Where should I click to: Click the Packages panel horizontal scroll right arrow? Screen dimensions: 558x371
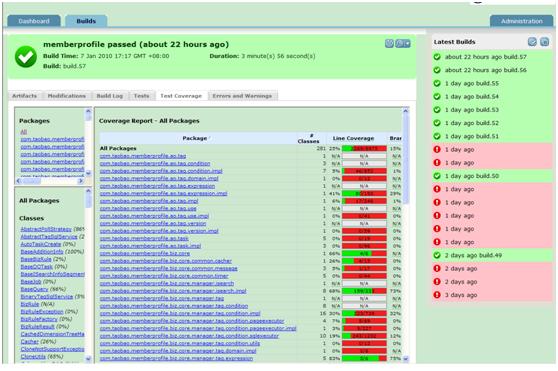81,181
